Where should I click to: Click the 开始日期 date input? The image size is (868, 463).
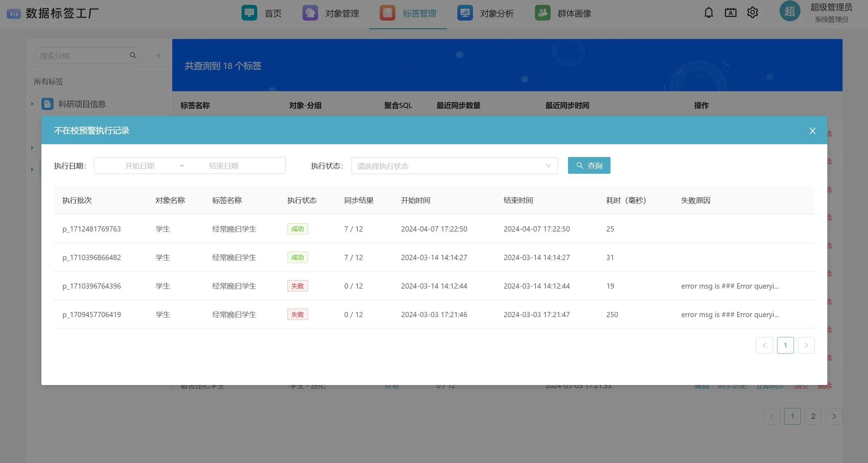tap(140, 166)
